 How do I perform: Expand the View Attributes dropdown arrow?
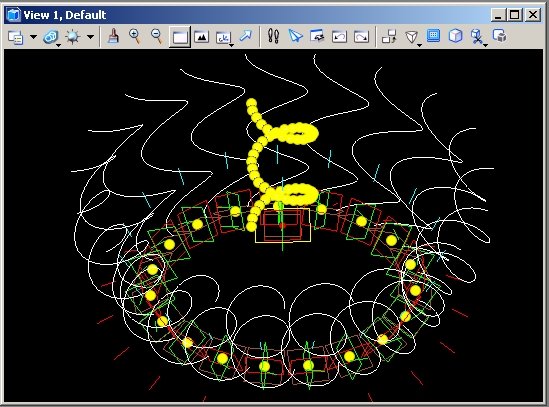[x=33, y=37]
